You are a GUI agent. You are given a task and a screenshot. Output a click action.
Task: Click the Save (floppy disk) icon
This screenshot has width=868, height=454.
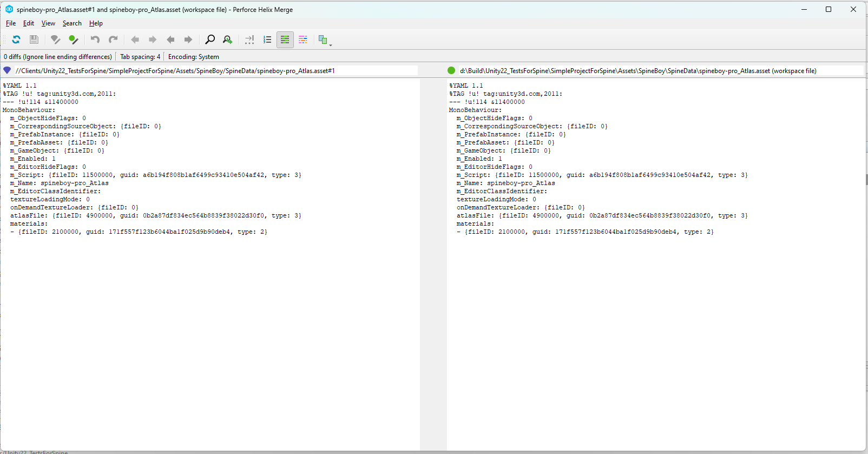pos(34,40)
